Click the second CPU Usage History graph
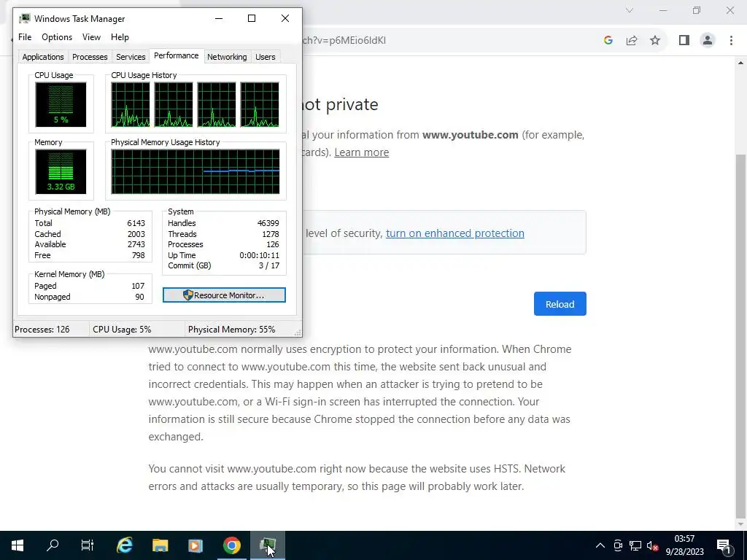The height and width of the screenshot is (560, 747). [174, 105]
